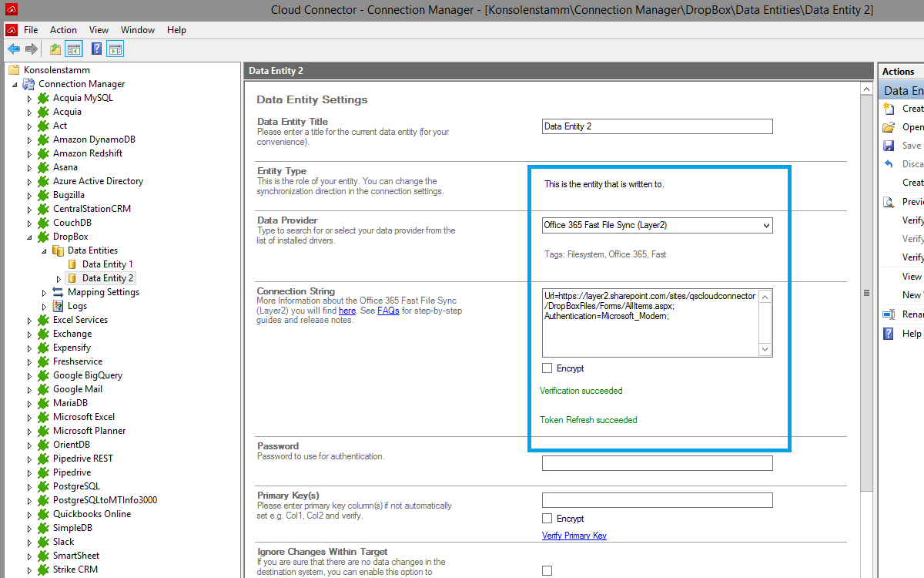Open the Window menu
Viewport: 924px width, 578px height.
[138, 30]
